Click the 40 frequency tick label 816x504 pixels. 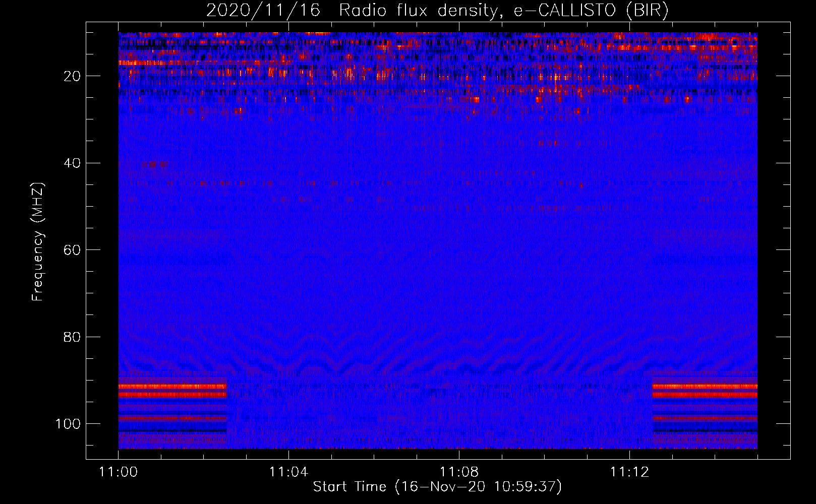72,163
